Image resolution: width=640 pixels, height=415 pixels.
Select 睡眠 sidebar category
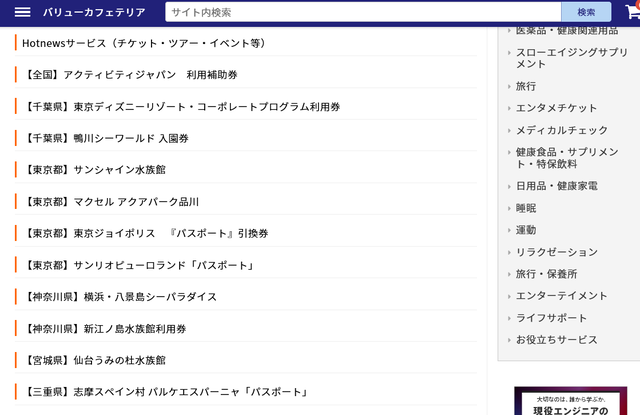[x=526, y=208]
